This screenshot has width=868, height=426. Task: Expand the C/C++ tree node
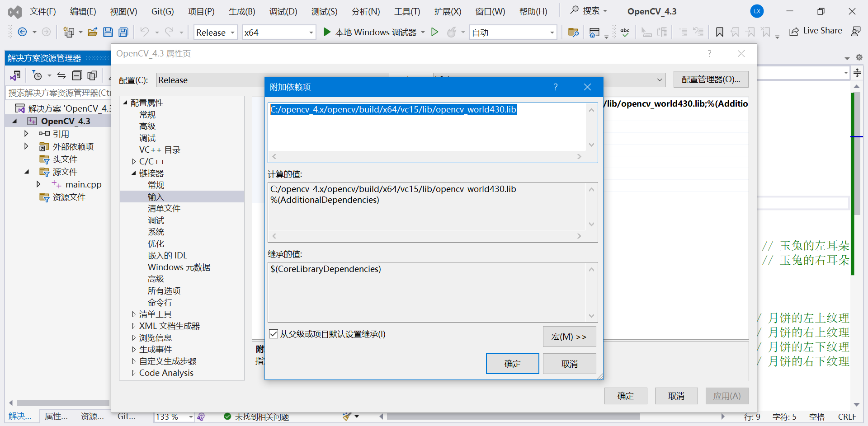[x=134, y=161]
